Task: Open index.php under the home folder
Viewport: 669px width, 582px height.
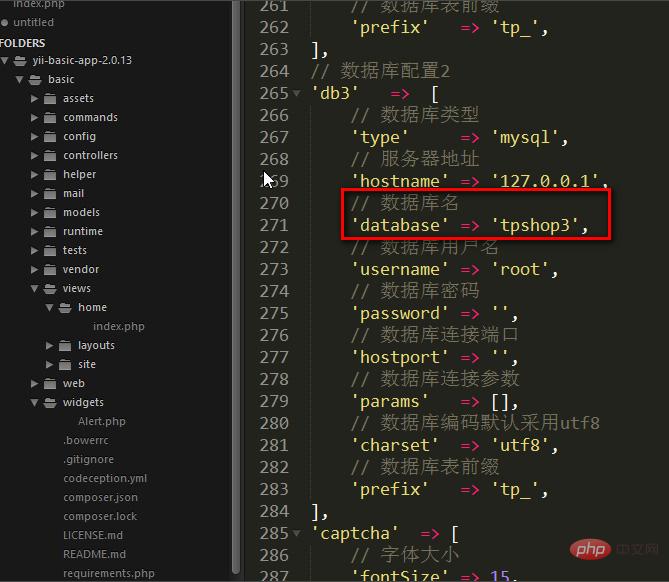Action: tap(118, 326)
